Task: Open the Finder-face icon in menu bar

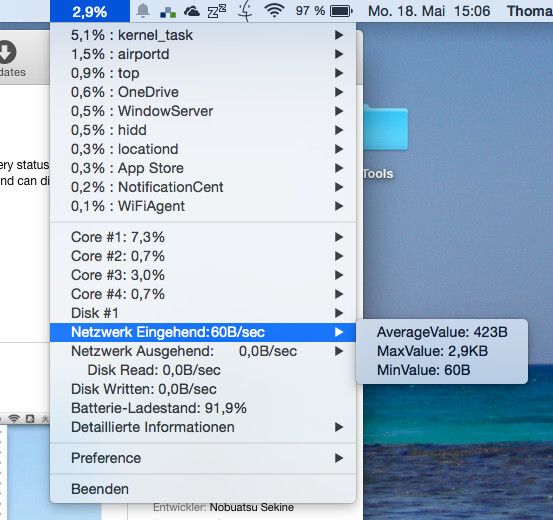Action: 245,11
